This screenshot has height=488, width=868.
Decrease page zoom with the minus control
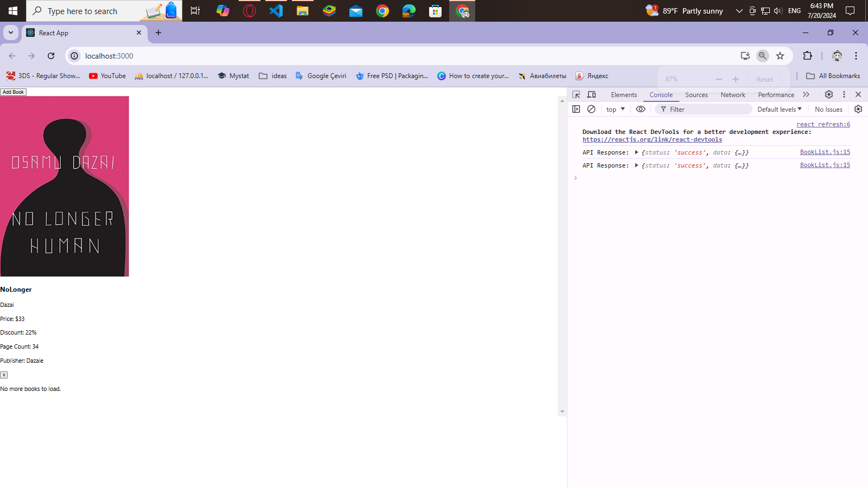(x=718, y=79)
